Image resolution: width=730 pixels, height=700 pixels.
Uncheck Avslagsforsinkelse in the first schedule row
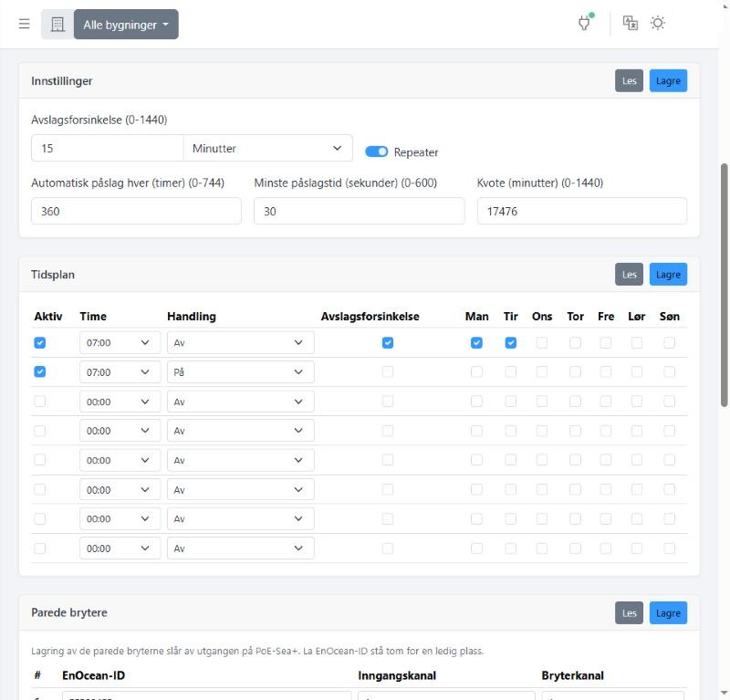pos(387,343)
